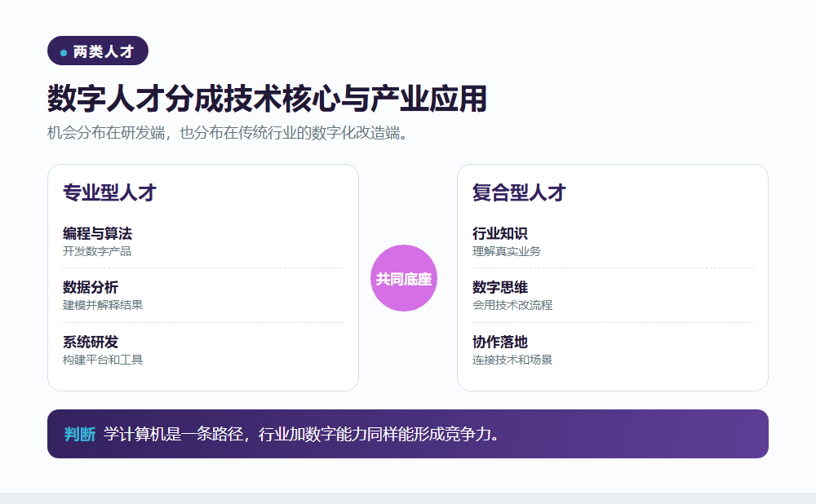The image size is (816, 504).
Task: Select the 行业知识 item
Action: pos(500,233)
